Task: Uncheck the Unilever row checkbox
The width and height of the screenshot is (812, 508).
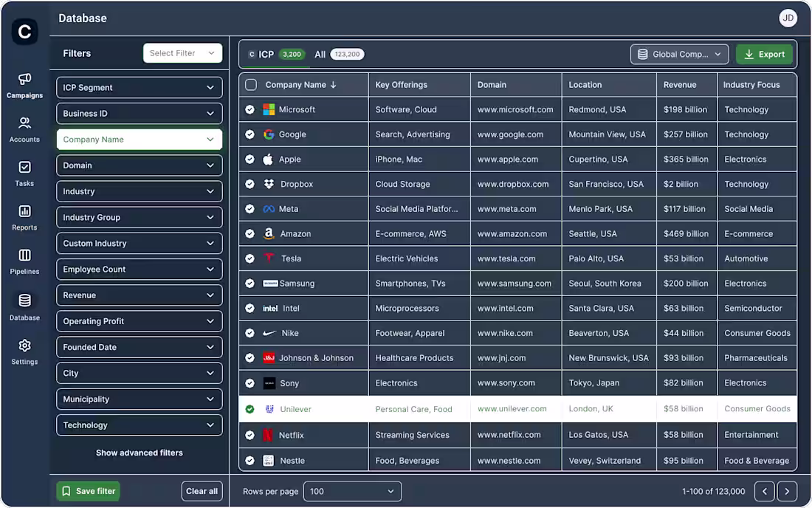Action: pyautogui.click(x=249, y=408)
